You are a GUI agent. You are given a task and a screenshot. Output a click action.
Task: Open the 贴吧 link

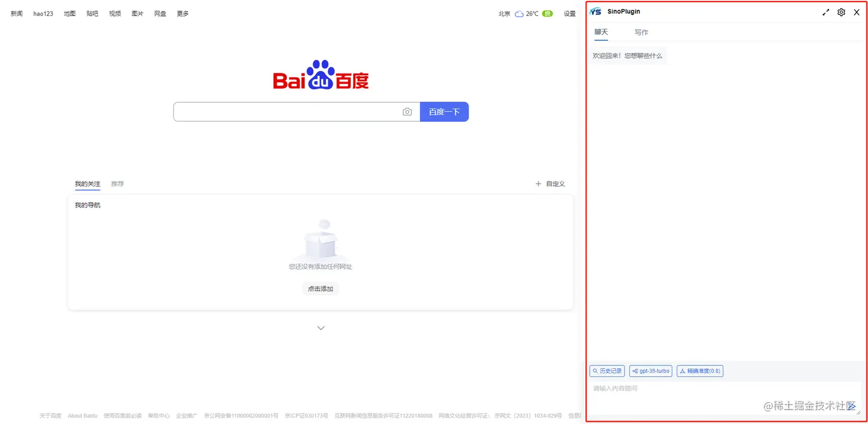point(92,14)
